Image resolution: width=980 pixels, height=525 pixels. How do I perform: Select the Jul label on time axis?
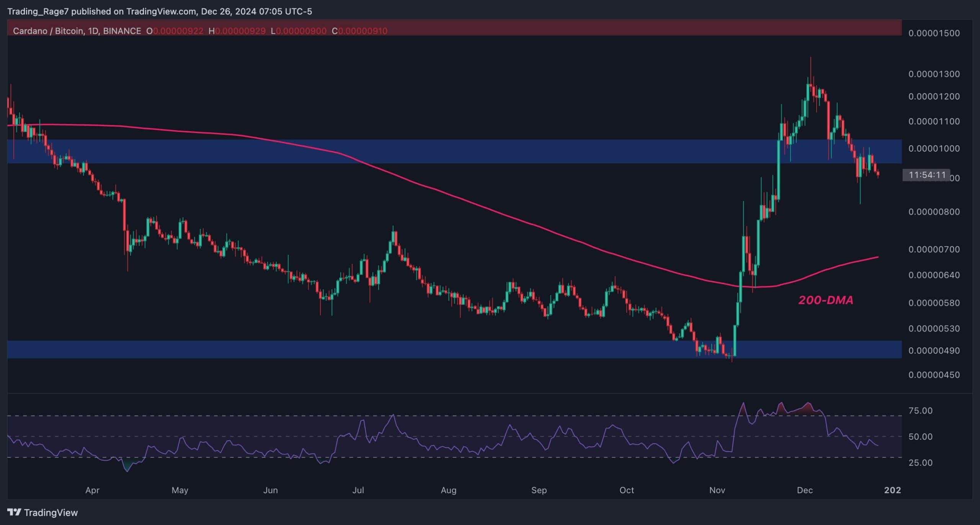[x=358, y=490]
